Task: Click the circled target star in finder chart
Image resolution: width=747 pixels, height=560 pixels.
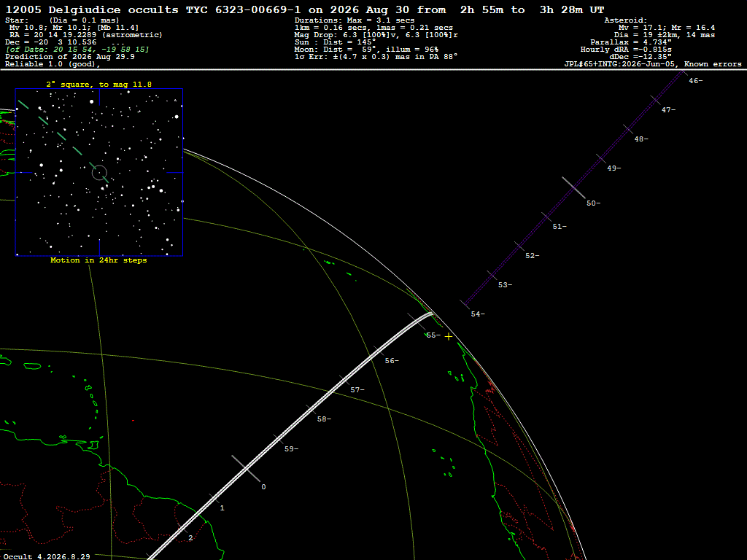Action: point(99,172)
